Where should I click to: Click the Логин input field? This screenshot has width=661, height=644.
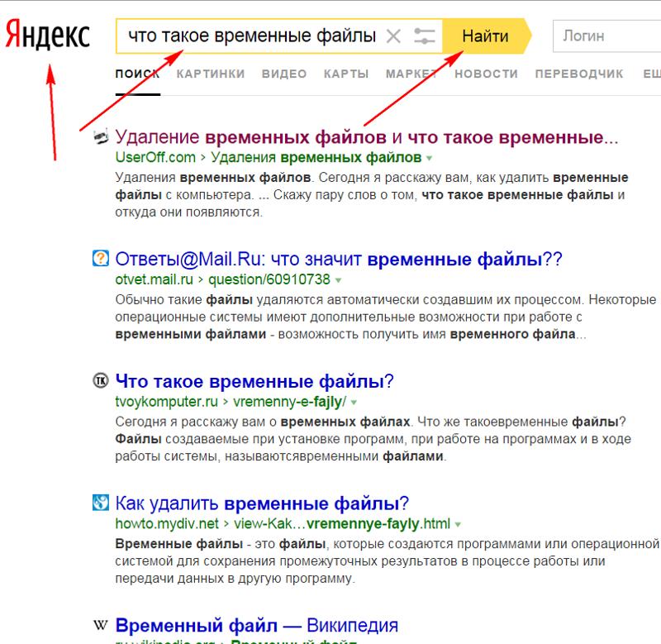606,36
